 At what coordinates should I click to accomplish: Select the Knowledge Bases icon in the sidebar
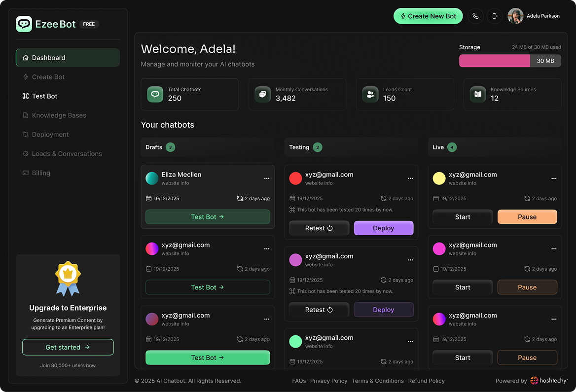25,115
